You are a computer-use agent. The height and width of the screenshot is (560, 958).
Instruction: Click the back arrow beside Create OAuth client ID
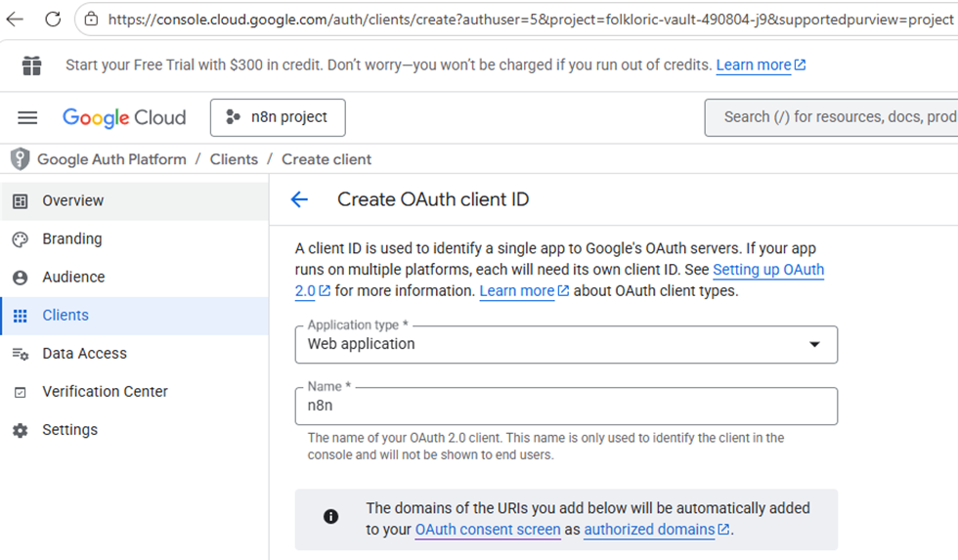299,199
